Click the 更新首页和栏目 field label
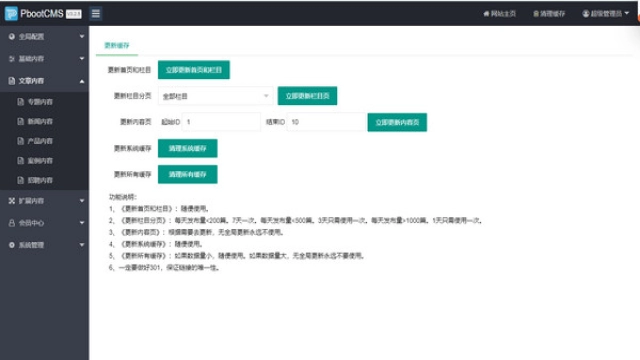 tap(129, 70)
